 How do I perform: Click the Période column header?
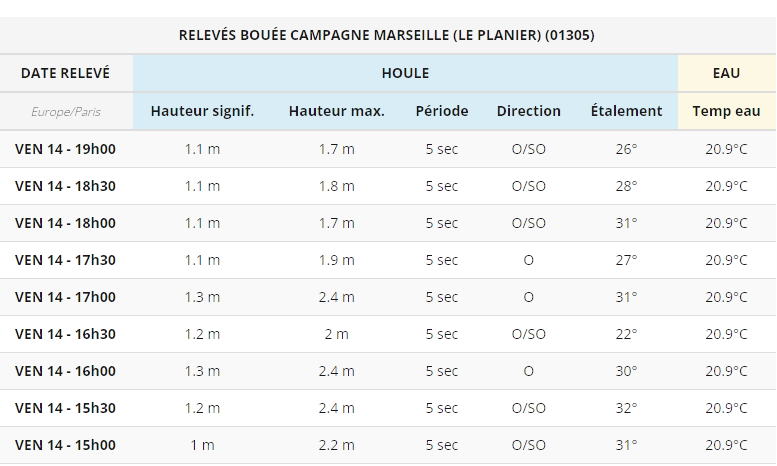tap(442, 111)
